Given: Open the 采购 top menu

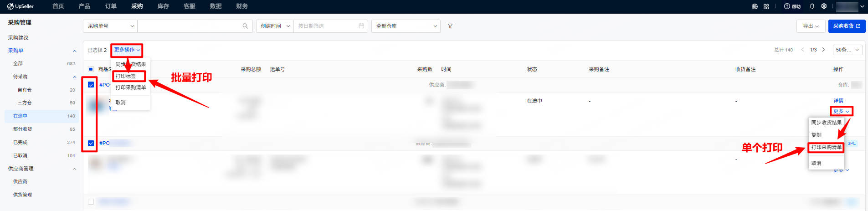Looking at the screenshot, I should click(137, 6).
